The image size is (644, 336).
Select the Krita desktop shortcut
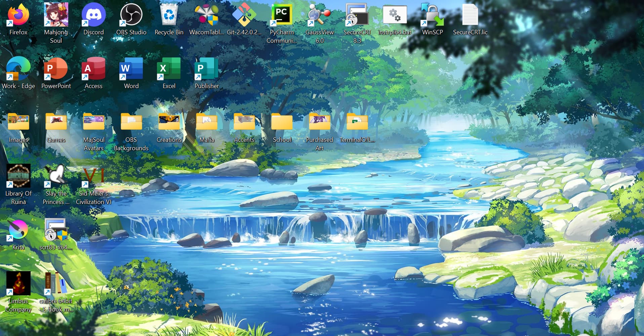pyautogui.click(x=18, y=230)
